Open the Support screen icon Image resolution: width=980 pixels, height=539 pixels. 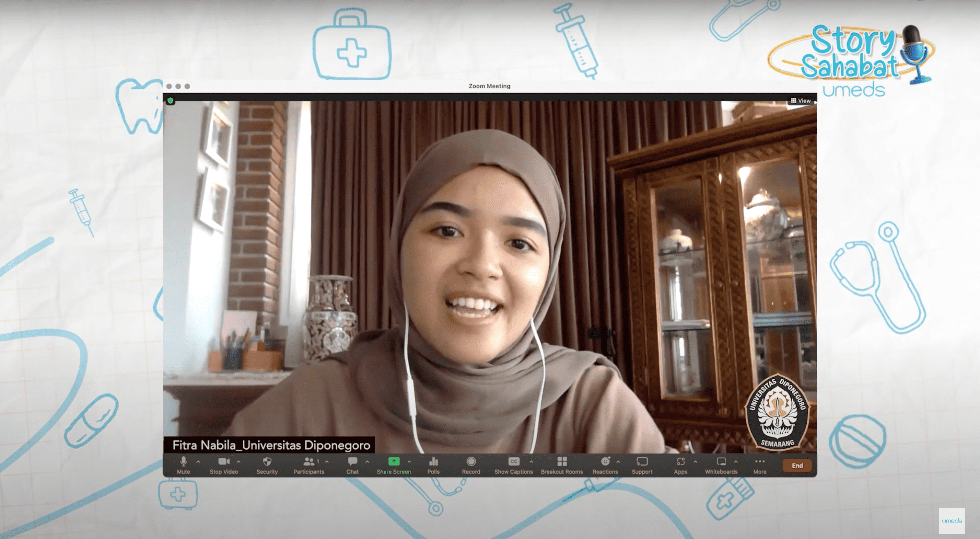pyautogui.click(x=642, y=462)
